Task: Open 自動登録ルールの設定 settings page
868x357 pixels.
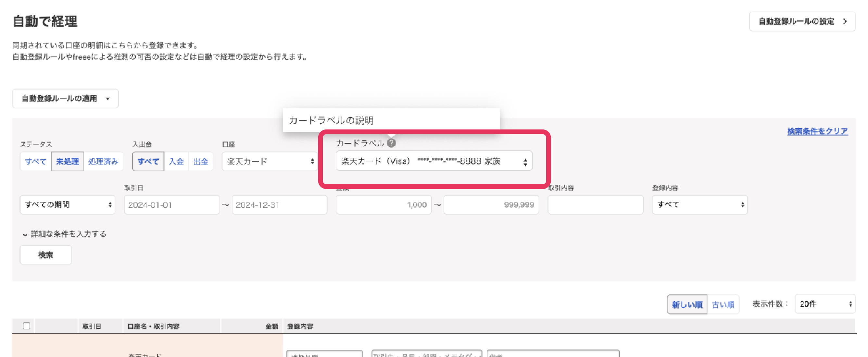Action: (802, 21)
